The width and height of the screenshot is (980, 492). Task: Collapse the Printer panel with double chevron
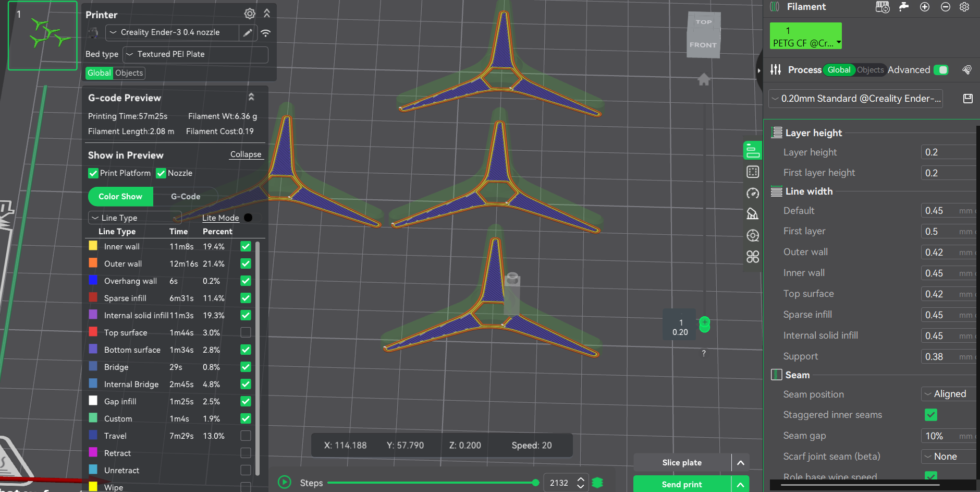(x=267, y=14)
